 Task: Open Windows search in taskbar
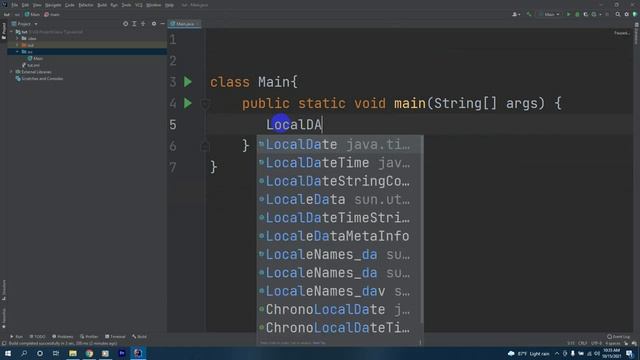pyautogui.click(x=24, y=353)
